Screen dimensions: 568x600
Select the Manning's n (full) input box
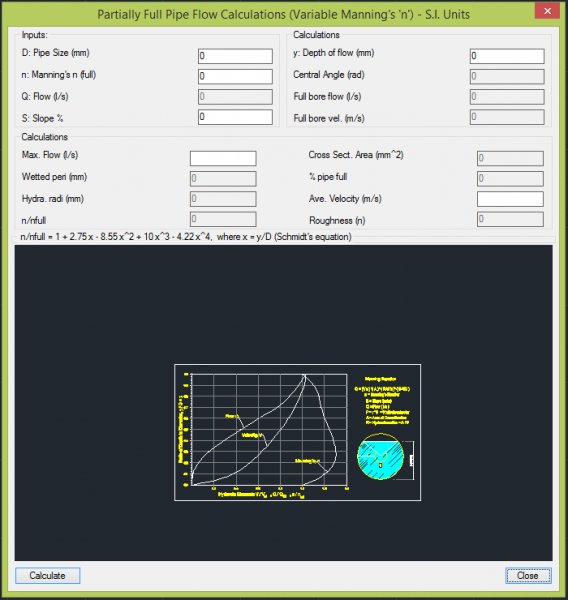pos(235,76)
